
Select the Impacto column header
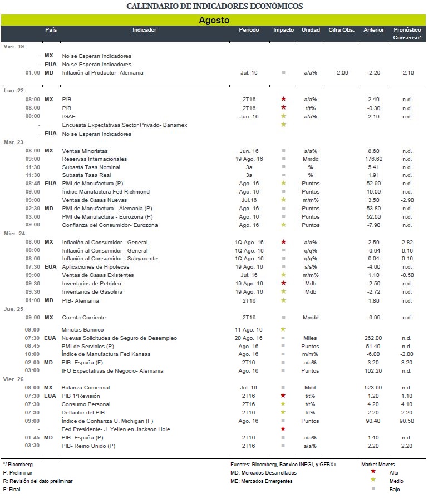coord(283,30)
